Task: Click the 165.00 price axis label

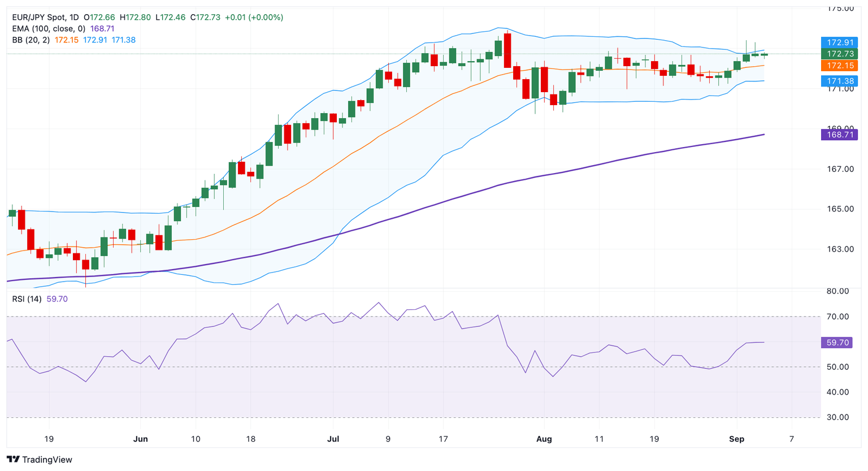Action: pyautogui.click(x=840, y=209)
